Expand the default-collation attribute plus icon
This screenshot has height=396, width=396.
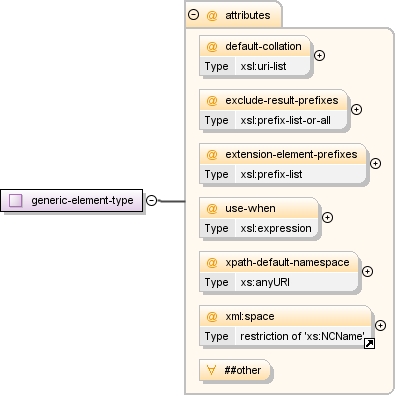[x=319, y=55]
